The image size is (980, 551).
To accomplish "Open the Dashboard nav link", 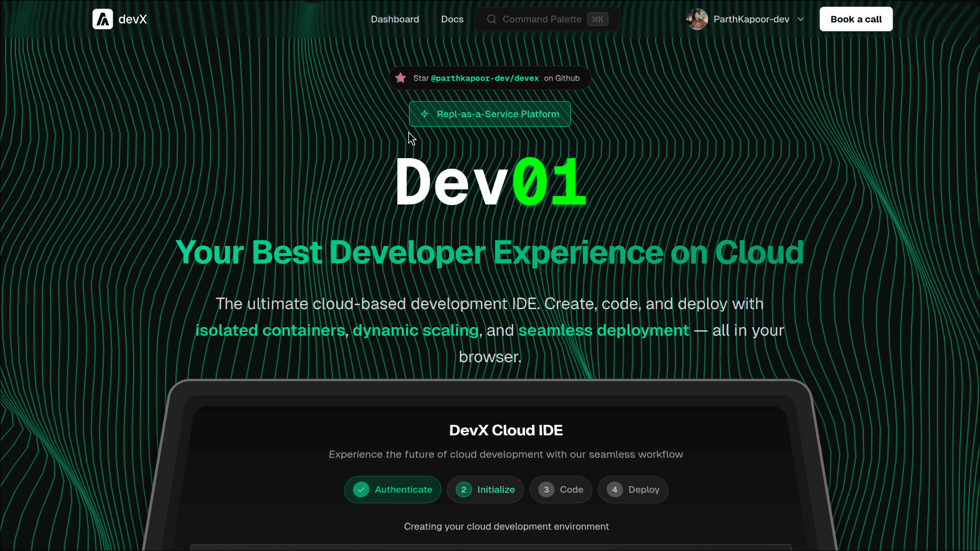I will click(x=395, y=19).
